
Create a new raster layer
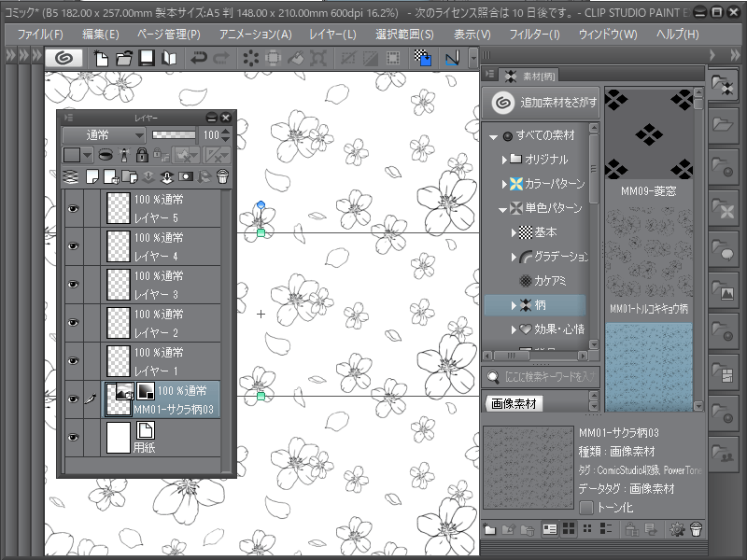click(92, 176)
